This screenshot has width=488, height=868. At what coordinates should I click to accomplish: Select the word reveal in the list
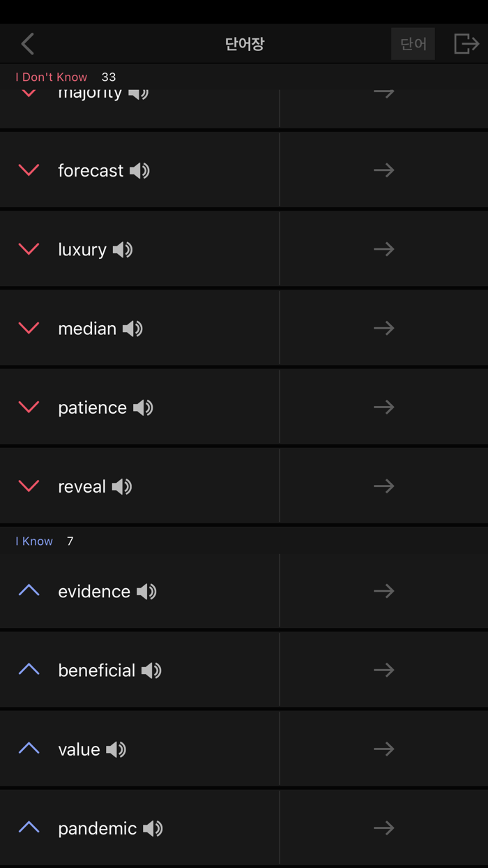(82, 486)
